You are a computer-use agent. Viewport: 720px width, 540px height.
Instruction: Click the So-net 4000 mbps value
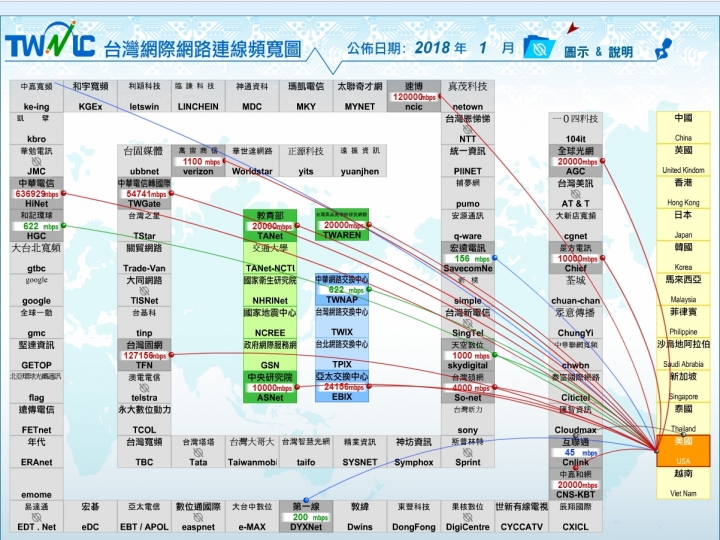470,388
